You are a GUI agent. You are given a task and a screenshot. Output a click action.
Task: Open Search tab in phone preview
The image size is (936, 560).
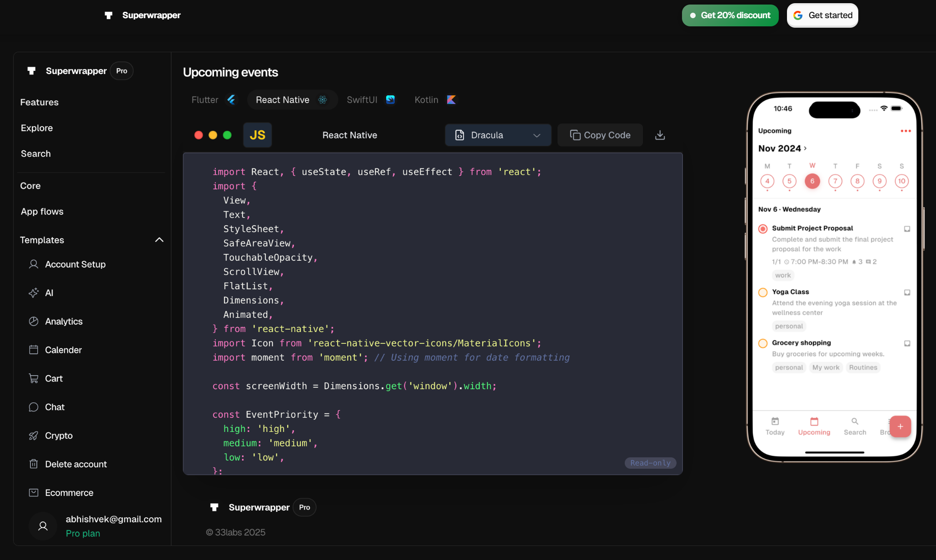855,426
